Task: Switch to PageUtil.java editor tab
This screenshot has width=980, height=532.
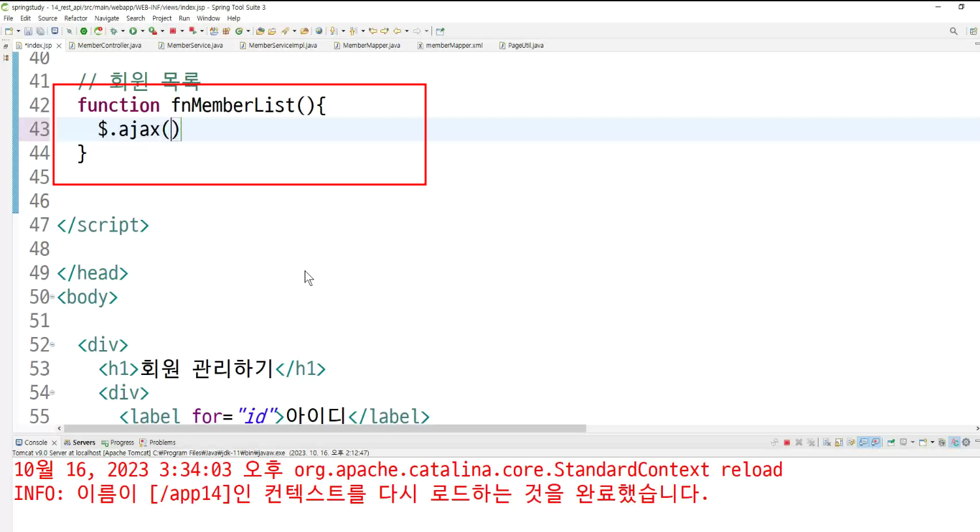Action: [521, 45]
